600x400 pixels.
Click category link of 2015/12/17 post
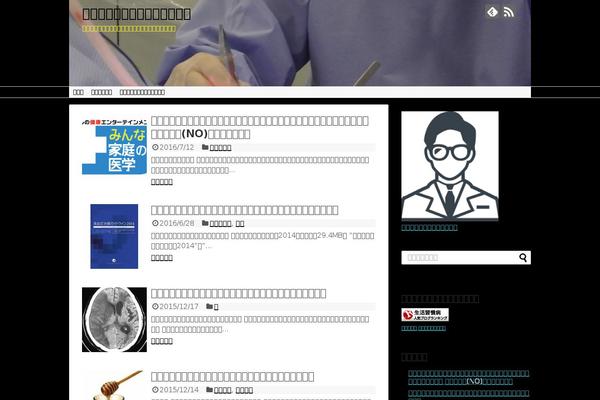216,307
